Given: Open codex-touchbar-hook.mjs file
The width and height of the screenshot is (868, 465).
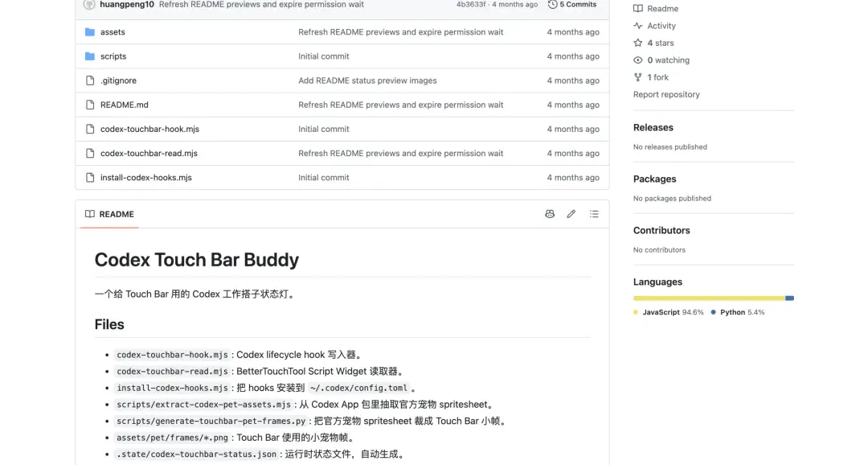Looking at the screenshot, I should click(149, 130).
